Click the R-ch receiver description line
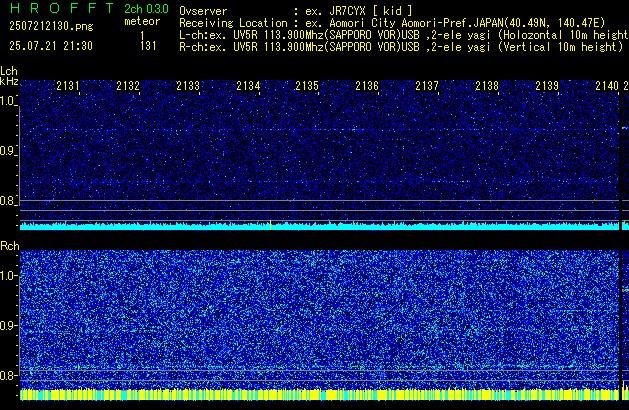The width and height of the screenshot is (629, 410). pyautogui.click(x=401, y=47)
